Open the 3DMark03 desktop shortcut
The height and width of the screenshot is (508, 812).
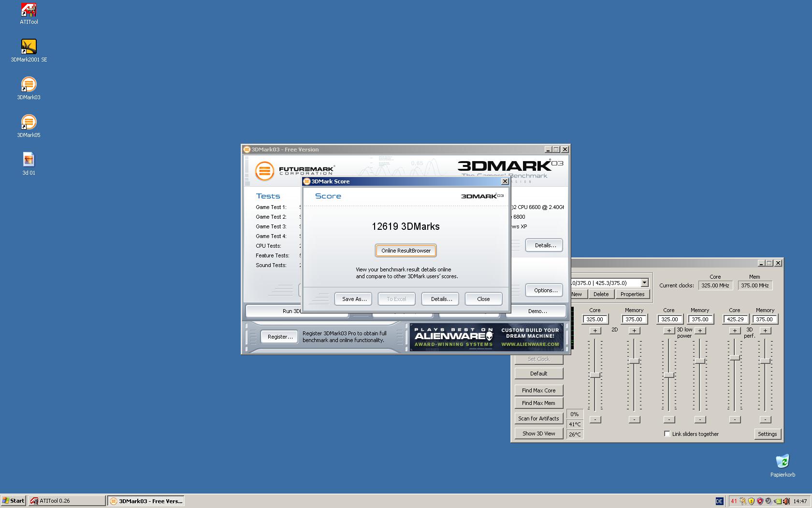pyautogui.click(x=29, y=89)
